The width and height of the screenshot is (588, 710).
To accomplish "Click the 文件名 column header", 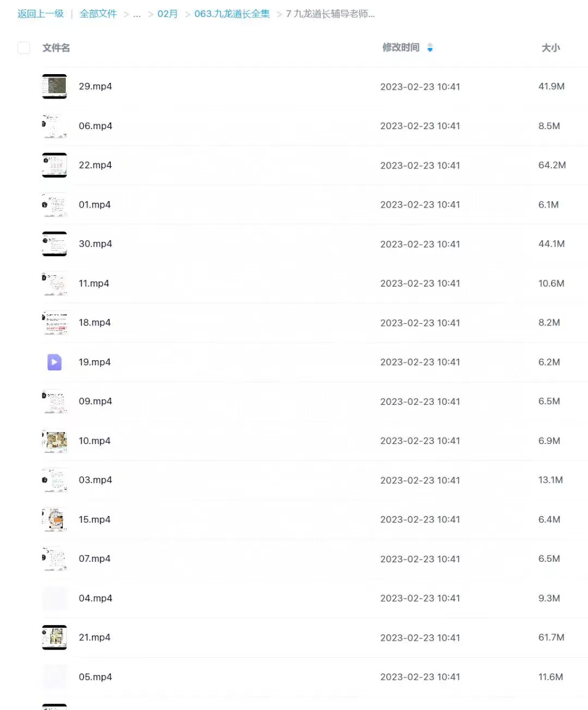I will tap(56, 48).
